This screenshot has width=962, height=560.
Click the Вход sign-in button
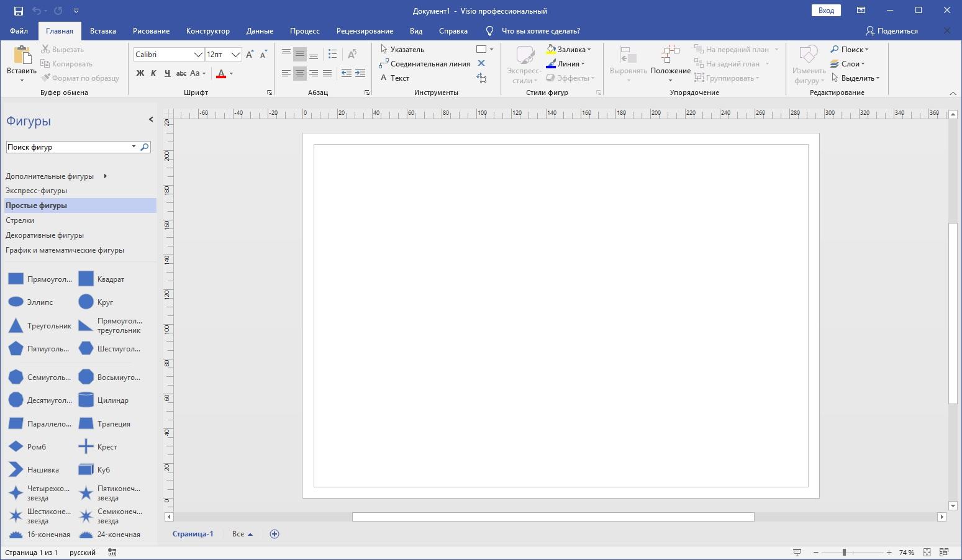point(826,11)
